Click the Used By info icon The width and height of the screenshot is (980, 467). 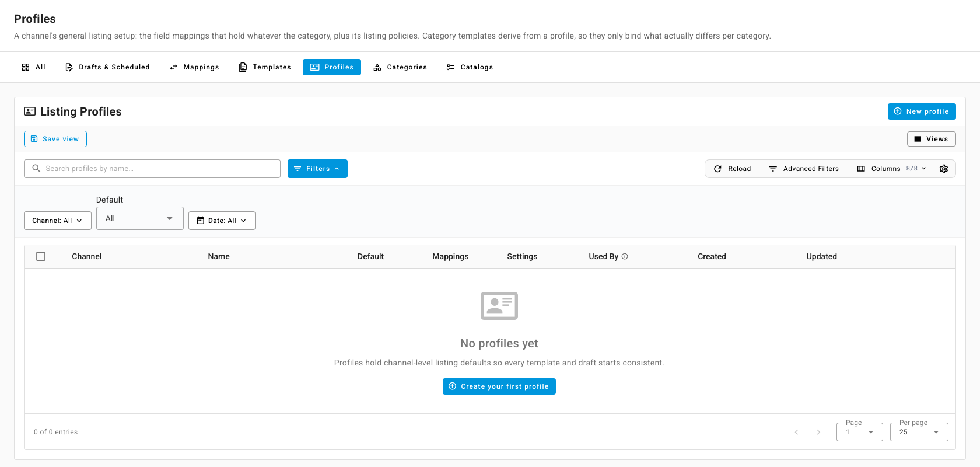(625, 256)
